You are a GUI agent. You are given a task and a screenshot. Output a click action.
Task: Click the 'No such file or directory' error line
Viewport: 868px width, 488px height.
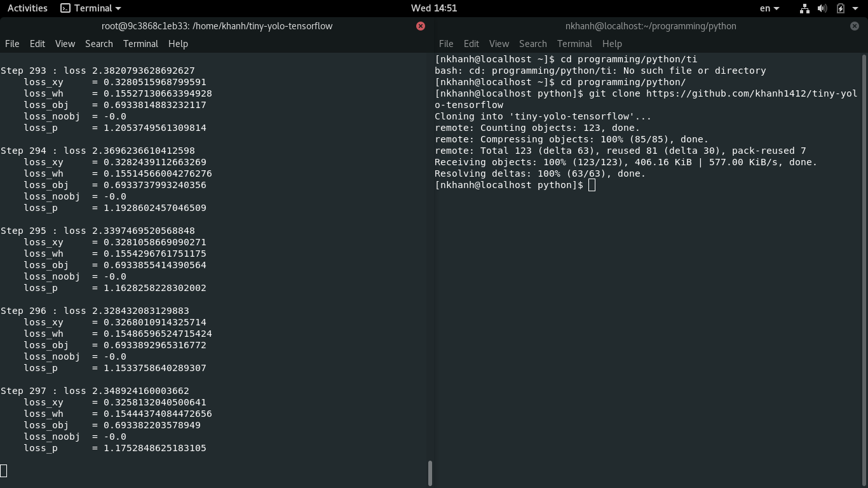(x=600, y=71)
